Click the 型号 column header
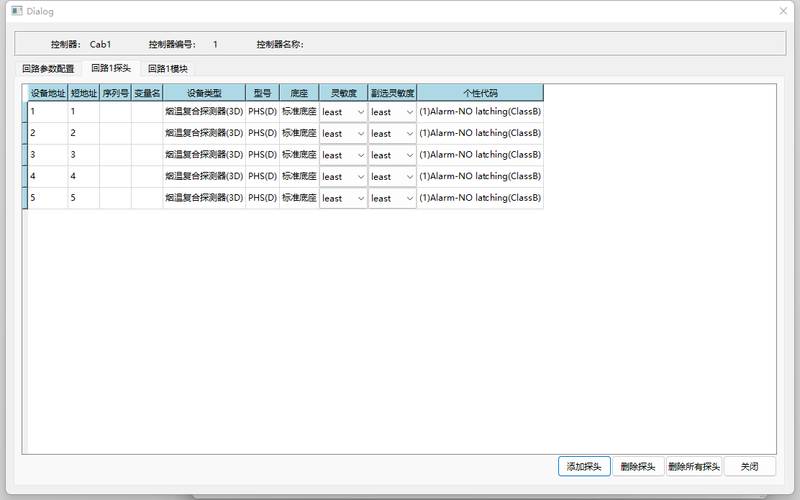The image size is (800, 500). click(x=262, y=93)
